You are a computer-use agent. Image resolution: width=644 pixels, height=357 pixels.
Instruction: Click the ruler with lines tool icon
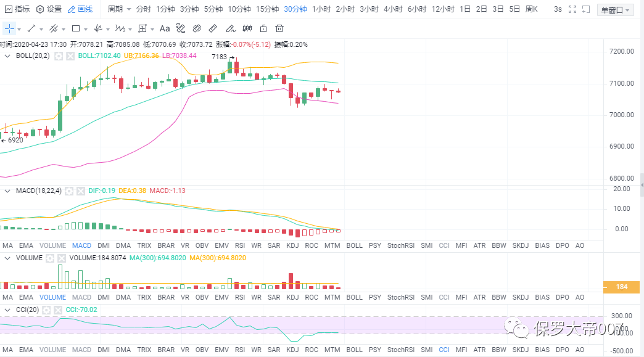coord(181,28)
